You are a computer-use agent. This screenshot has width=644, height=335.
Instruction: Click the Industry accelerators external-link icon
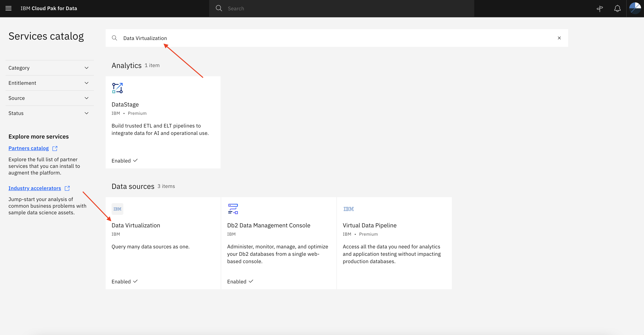click(67, 188)
